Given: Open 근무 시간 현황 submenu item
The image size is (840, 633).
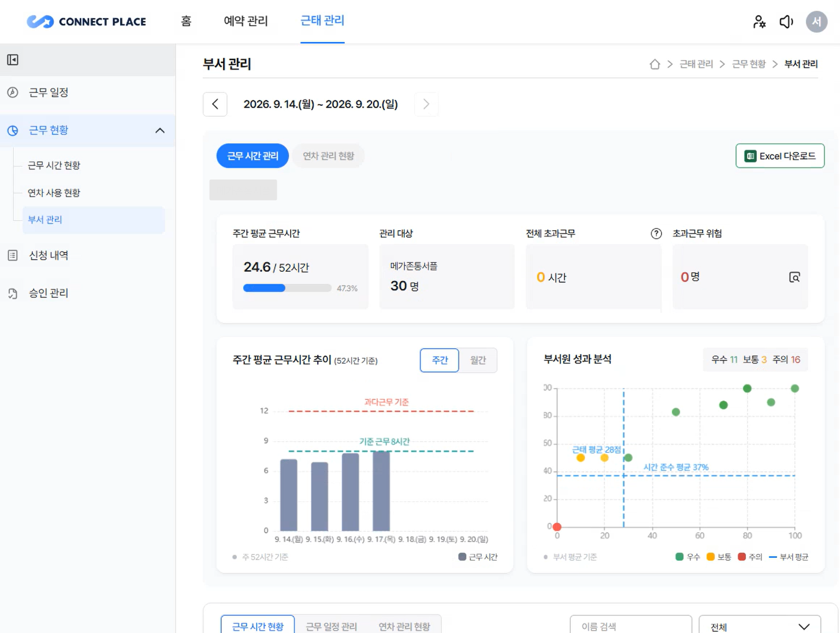Looking at the screenshot, I should click(54, 165).
